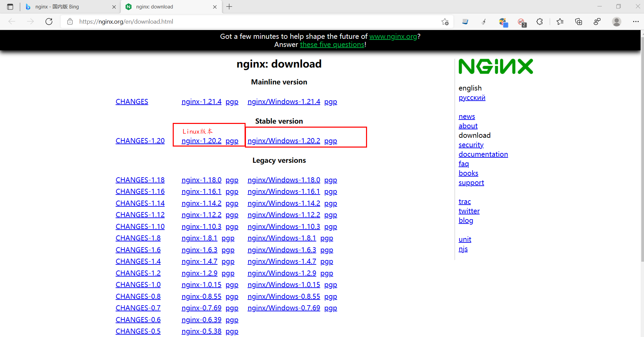
Task: Open the tab actions menu icon
Action: tap(10, 7)
